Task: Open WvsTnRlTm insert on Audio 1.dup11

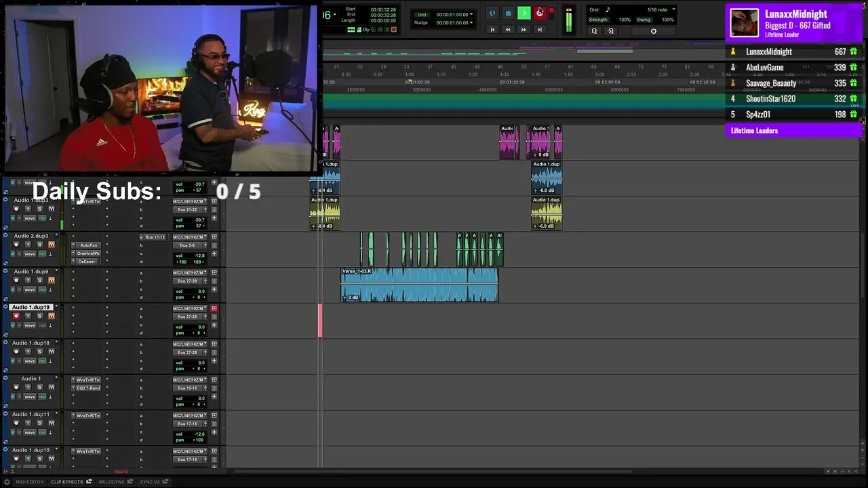Action: tap(89, 415)
